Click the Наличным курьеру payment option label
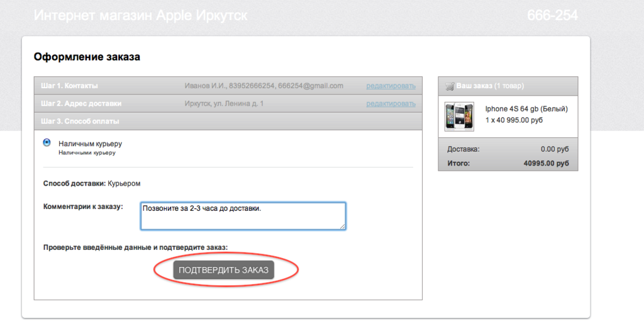Viewport: 644px width, 328px height. (x=90, y=144)
